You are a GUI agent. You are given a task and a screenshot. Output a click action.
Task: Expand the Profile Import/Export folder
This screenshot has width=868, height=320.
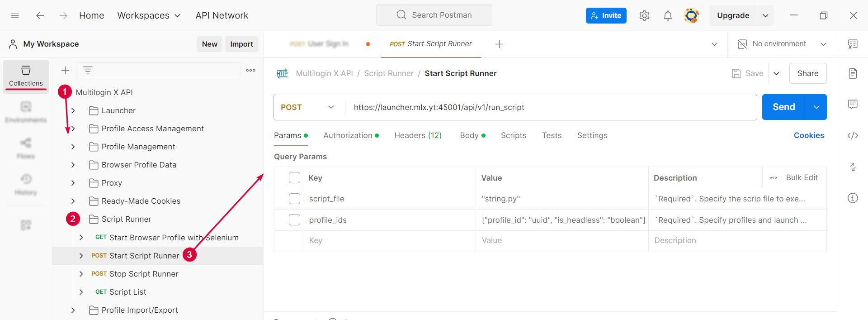73,310
